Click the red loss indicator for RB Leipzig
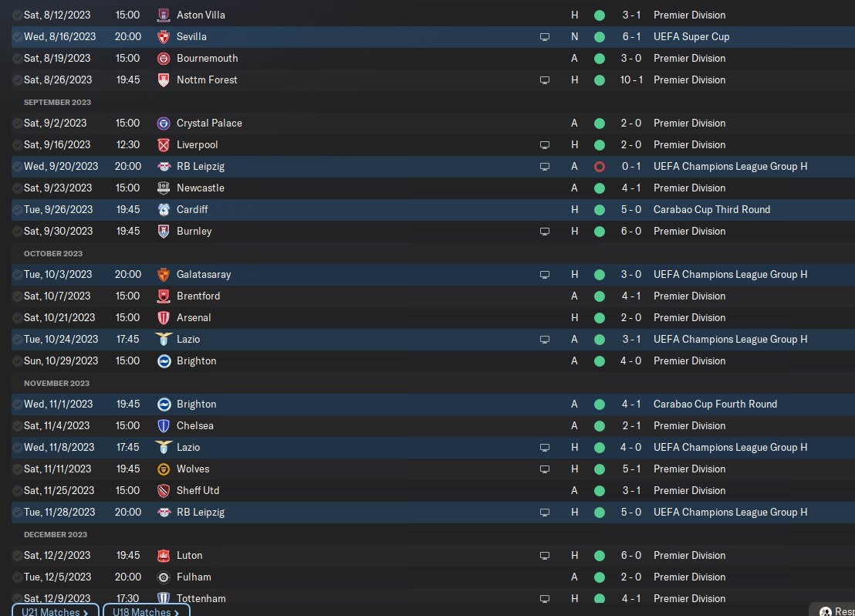 coord(600,166)
